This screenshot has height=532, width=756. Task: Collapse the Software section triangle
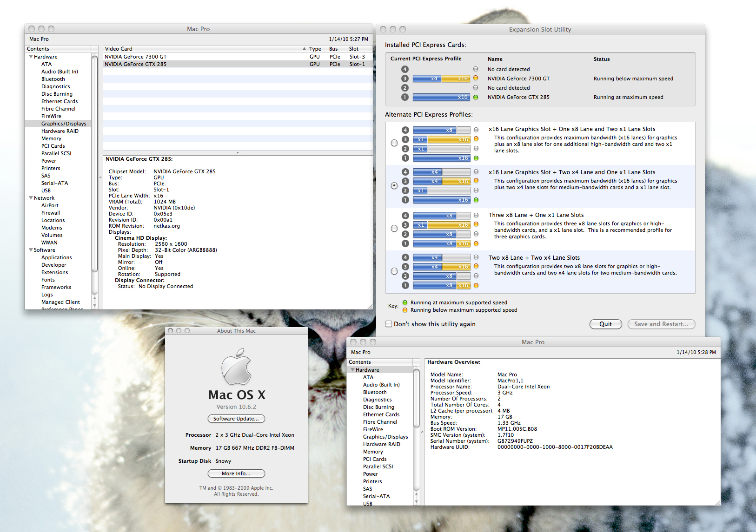[x=31, y=250]
